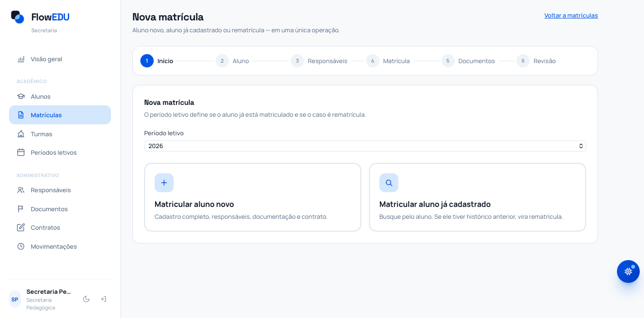
Task: Click the plus icon for new student
Action: [164, 183]
